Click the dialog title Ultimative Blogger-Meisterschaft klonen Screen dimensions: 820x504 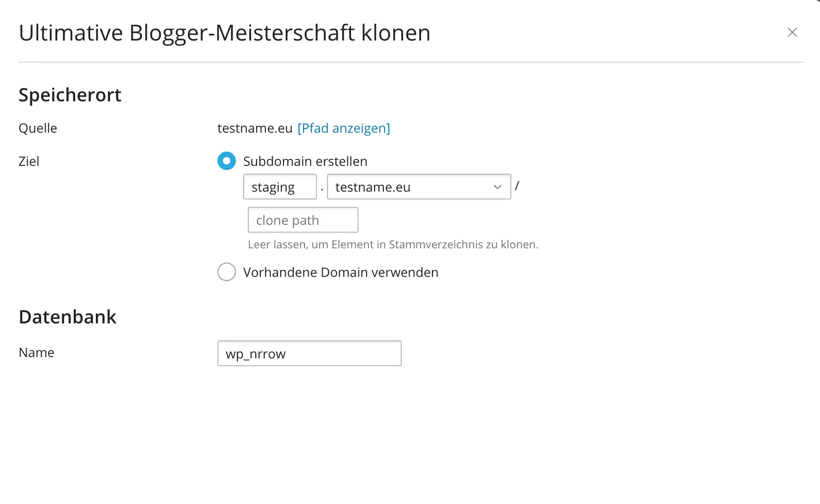224,32
